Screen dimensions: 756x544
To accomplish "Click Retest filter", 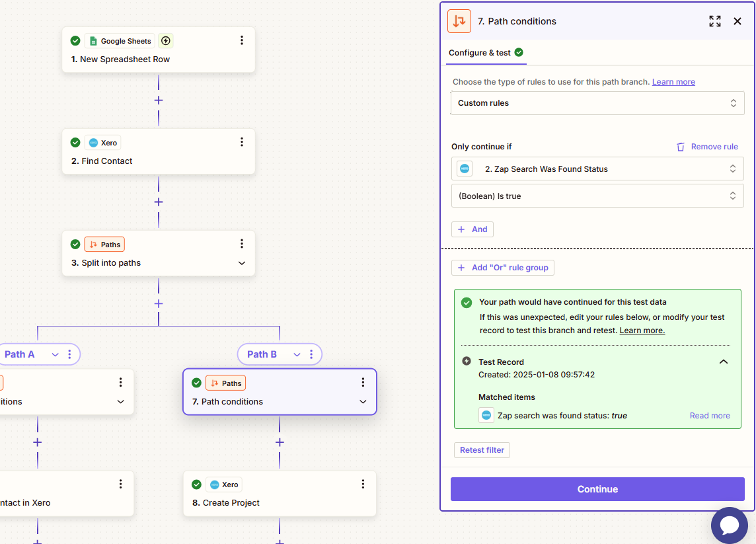I will click(482, 450).
